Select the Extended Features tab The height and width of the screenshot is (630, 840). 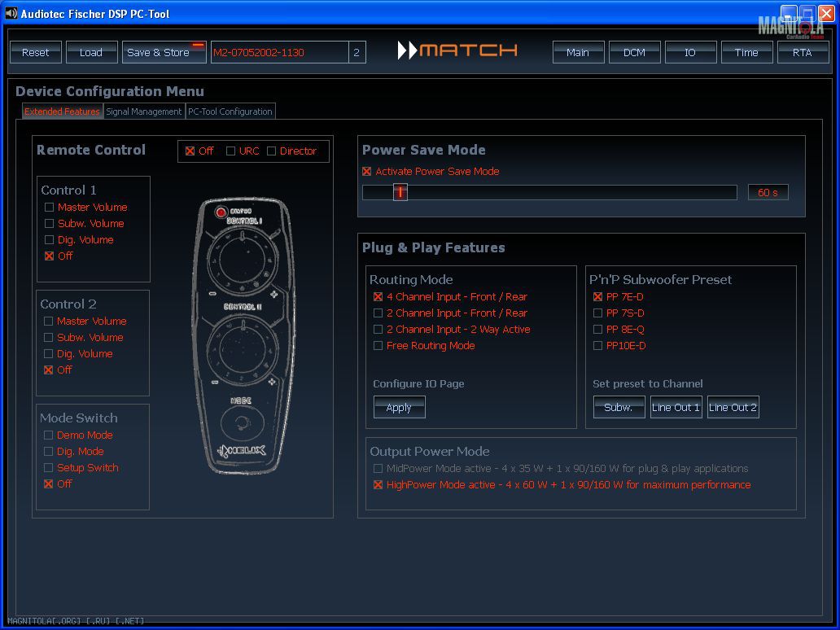(x=62, y=112)
